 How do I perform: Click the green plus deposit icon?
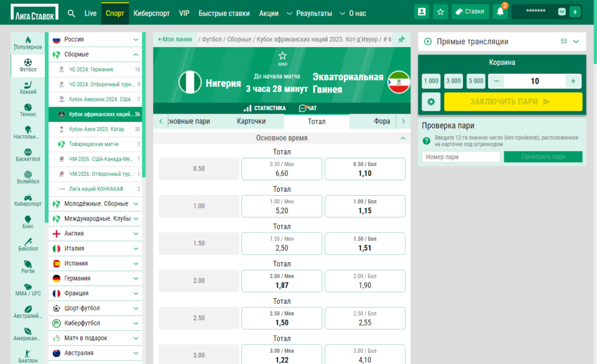click(x=575, y=12)
